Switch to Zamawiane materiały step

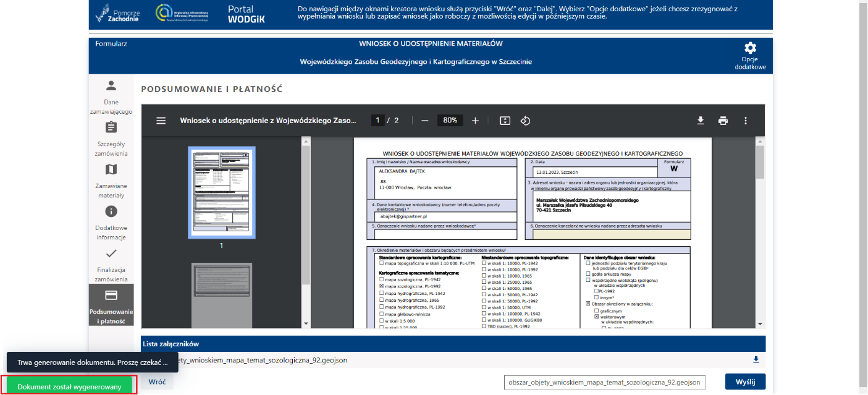111,181
